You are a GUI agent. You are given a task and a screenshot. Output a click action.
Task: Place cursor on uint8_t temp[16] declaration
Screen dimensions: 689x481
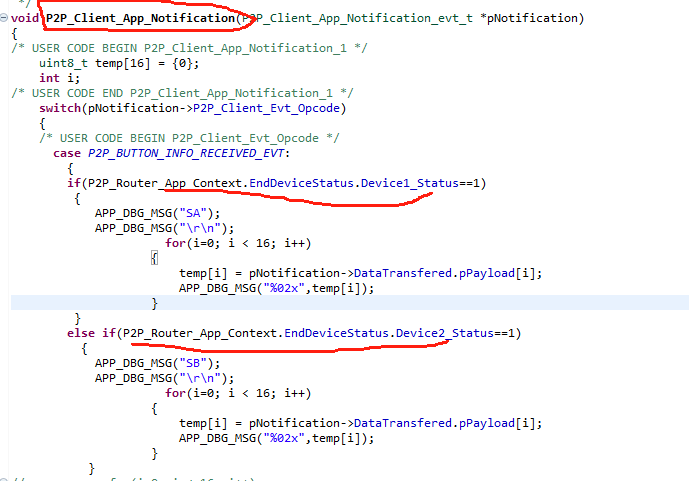point(119,63)
